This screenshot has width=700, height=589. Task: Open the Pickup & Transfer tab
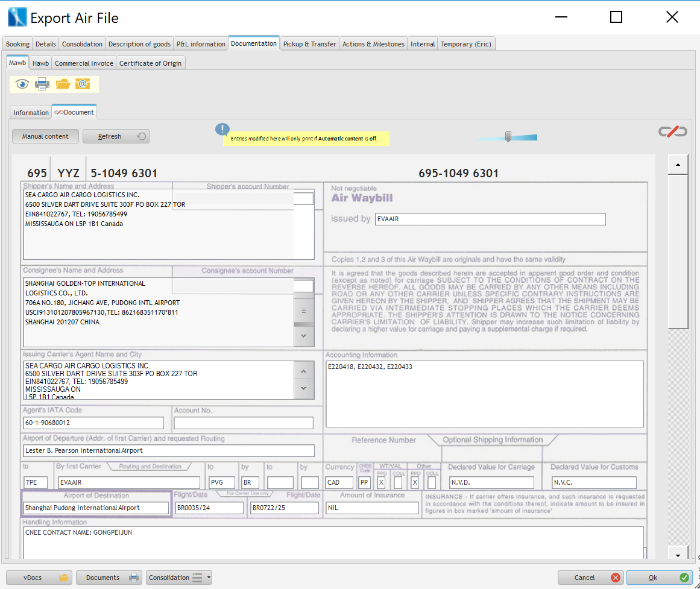[309, 44]
